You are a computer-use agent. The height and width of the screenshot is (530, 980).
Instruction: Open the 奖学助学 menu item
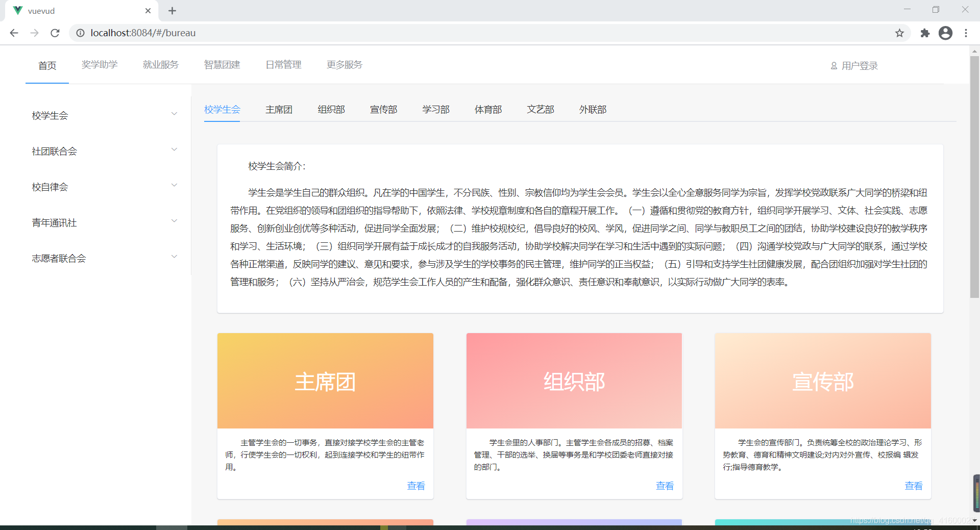[x=100, y=65]
